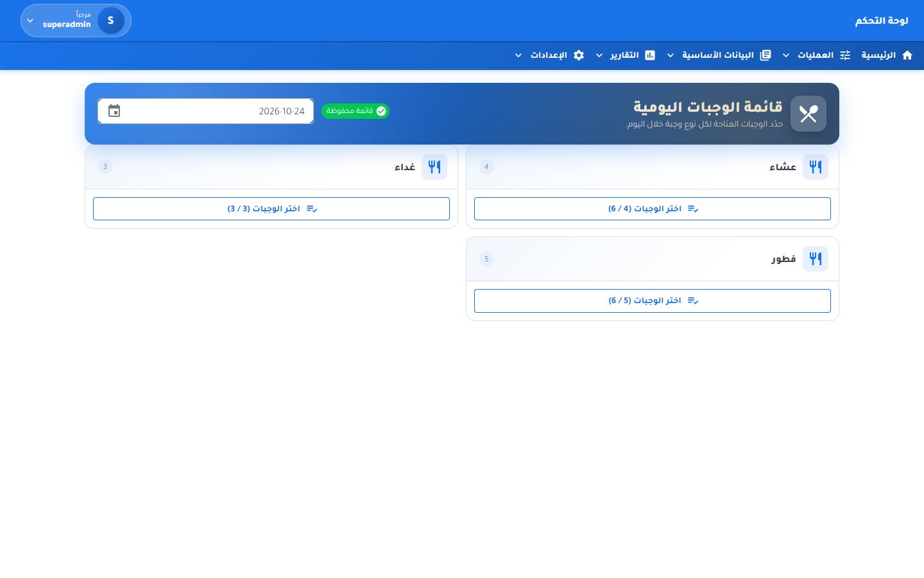Go to الرئيسية home menu item
The height and width of the screenshot is (578, 924).
887,55
